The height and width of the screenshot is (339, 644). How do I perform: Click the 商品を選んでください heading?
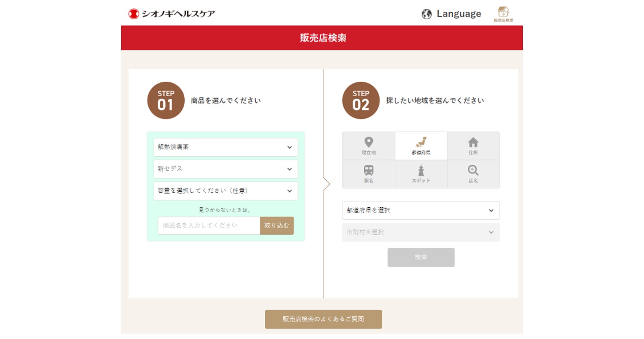click(226, 101)
